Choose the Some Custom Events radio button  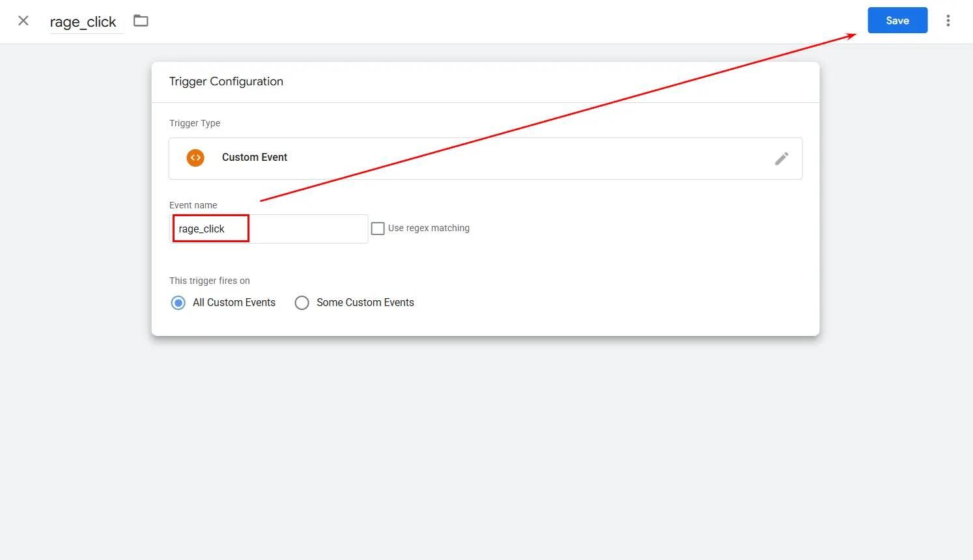(x=302, y=303)
